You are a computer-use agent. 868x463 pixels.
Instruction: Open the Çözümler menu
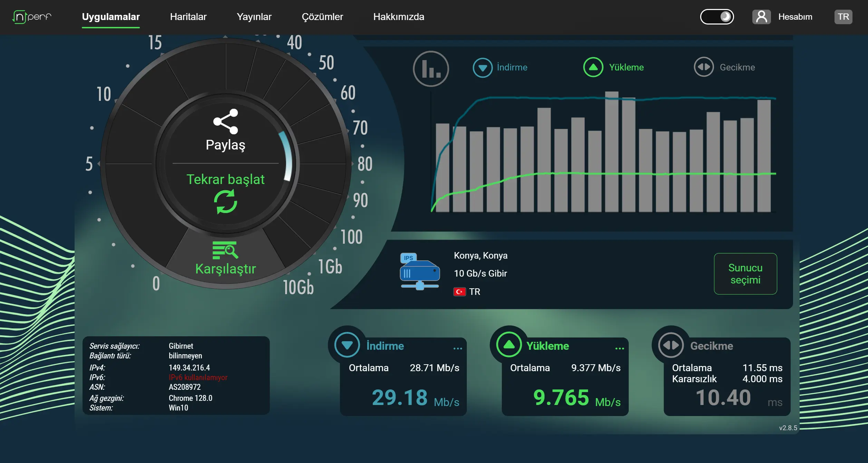(322, 17)
